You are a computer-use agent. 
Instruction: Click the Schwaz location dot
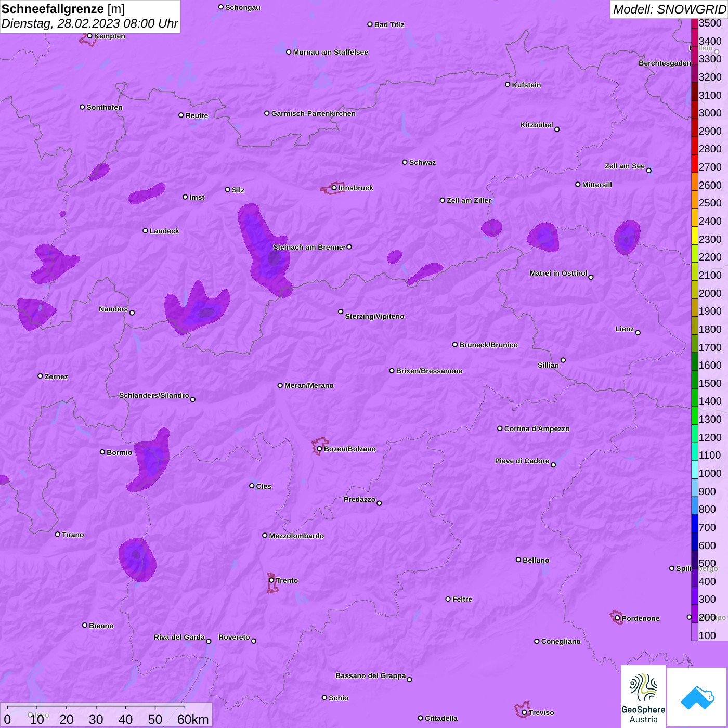coord(405,162)
